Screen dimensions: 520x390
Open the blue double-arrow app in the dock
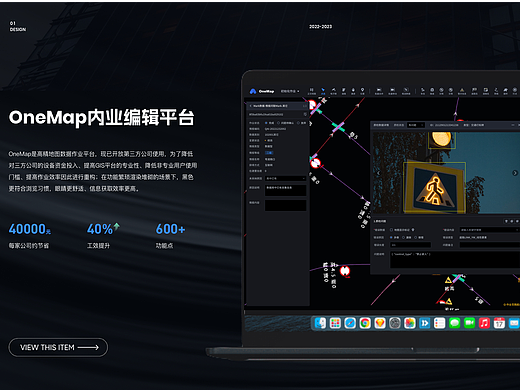coord(425,323)
